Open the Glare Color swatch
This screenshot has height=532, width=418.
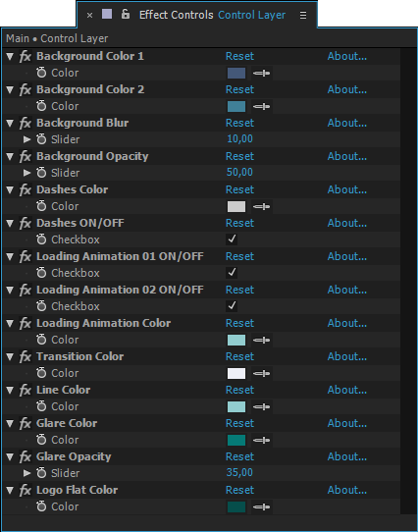click(x=236, y=440)
